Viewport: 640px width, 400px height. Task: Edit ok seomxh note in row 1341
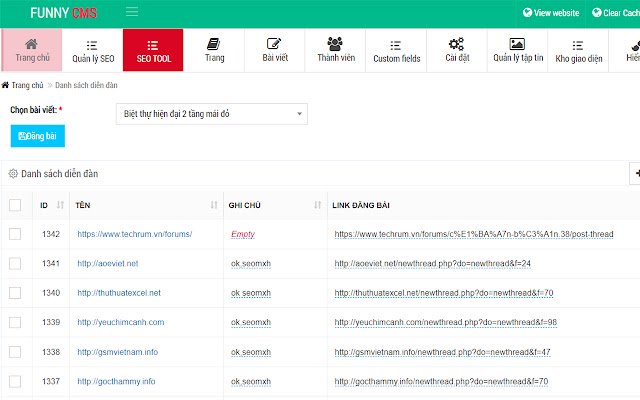pos(251,264)
